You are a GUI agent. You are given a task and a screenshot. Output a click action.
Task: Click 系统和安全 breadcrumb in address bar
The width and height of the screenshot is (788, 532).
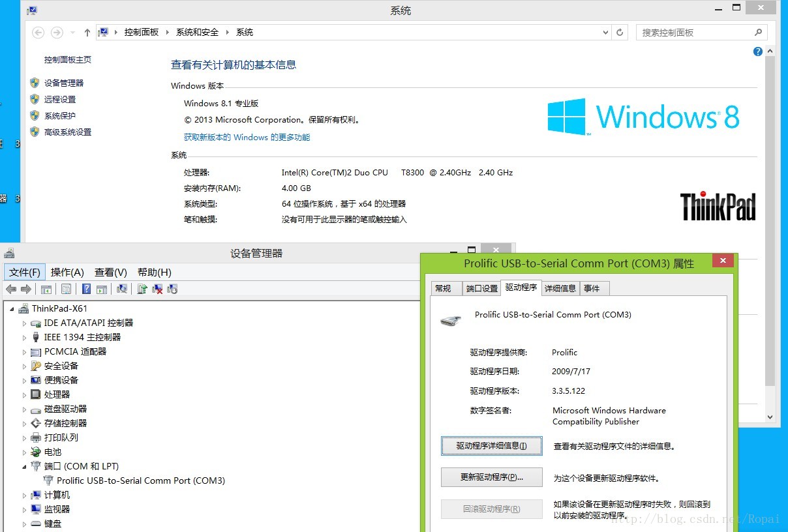coord(197,32)
